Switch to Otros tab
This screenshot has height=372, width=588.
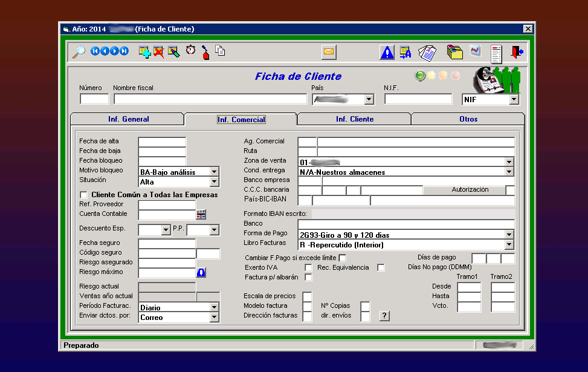(468, 119)
